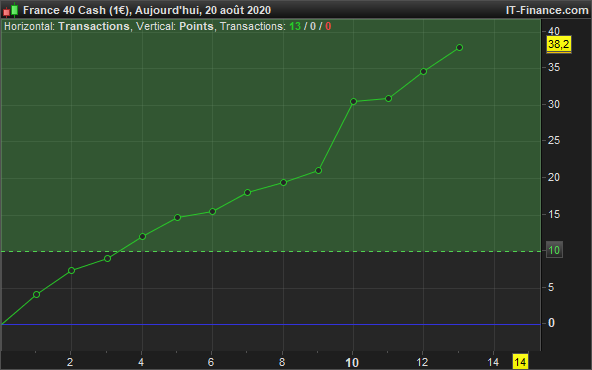The image size is (592, 370).
Task: Click the yellow 14 horizontal axis marker
Action: click(x=520, y=362)
